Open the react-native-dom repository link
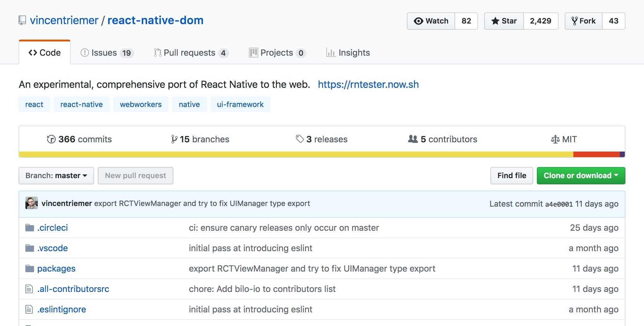This screenshot has width=644, height=326. pos(155,20)
